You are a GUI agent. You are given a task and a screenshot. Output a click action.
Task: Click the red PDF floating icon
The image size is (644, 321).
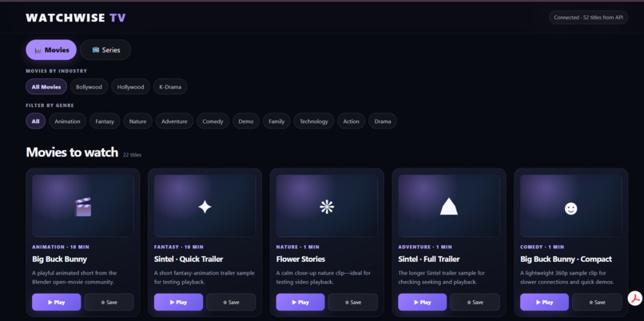click(635, 298)
